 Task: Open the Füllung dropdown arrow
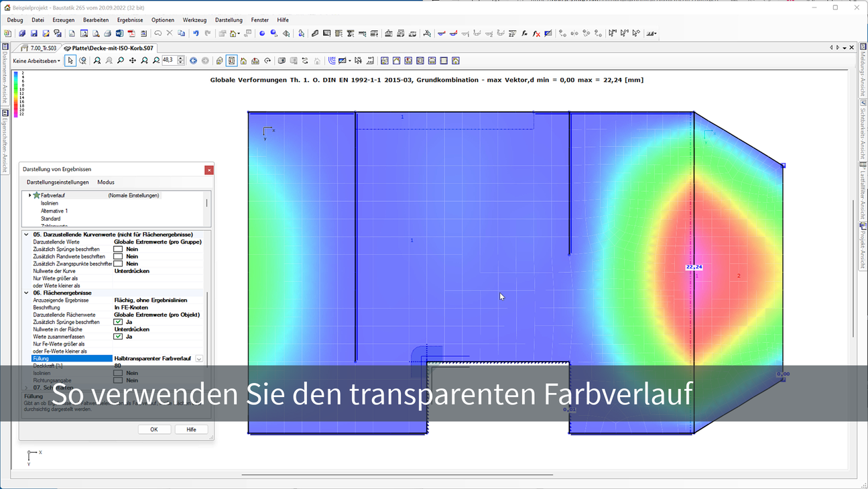coord(199,359)
